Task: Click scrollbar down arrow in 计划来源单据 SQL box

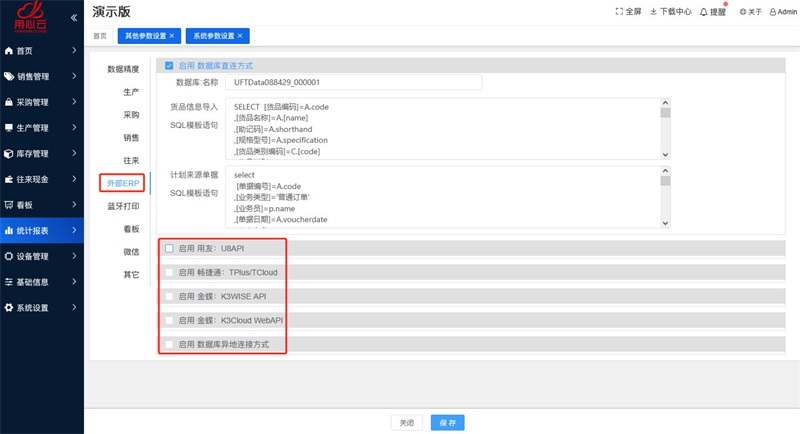Action: 665,223
